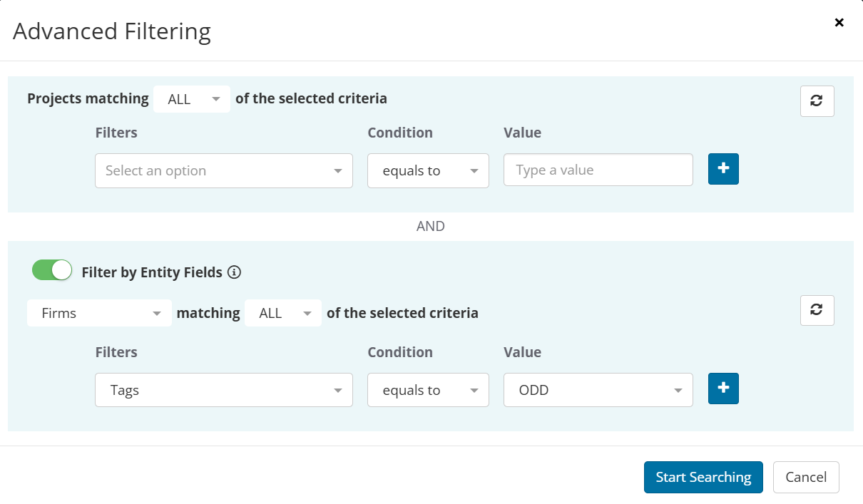This screenshot has width=863, height=504.
Task: Click Start Searching button
Action: click(703, 478)
